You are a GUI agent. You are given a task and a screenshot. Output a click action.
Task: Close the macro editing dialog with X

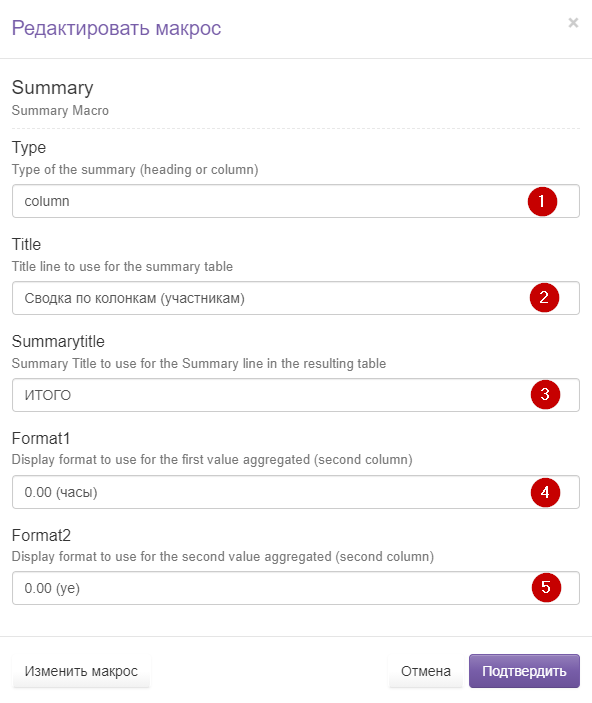coord(573,23)
